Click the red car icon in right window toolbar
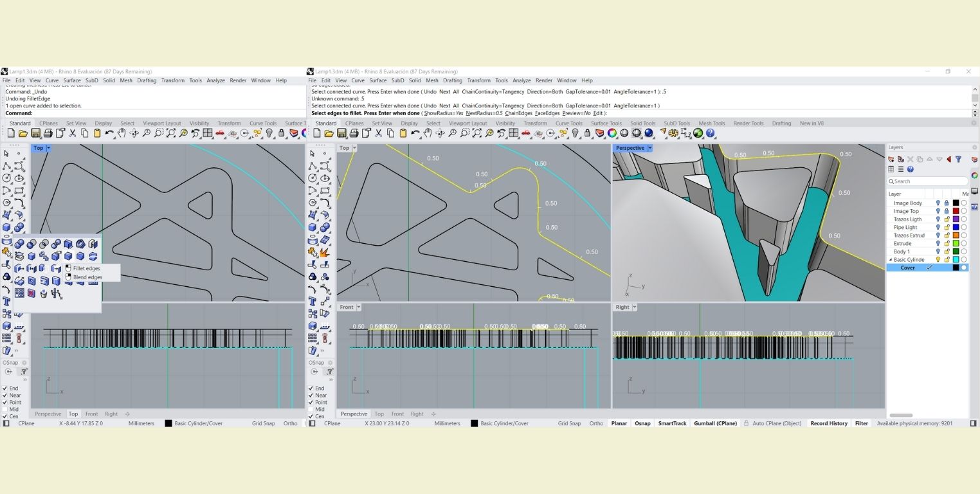This screenshot has width=980, height=494. point(525,133)
